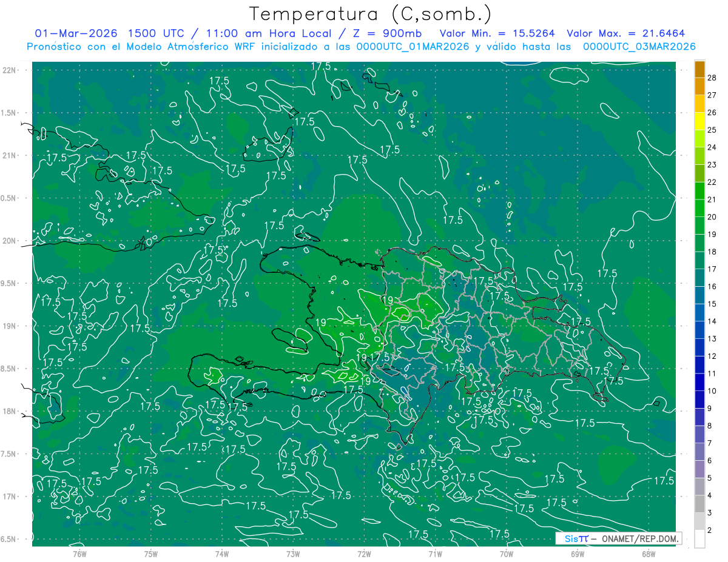
Task: Click the "72W" longitude label
Action: 364,554
